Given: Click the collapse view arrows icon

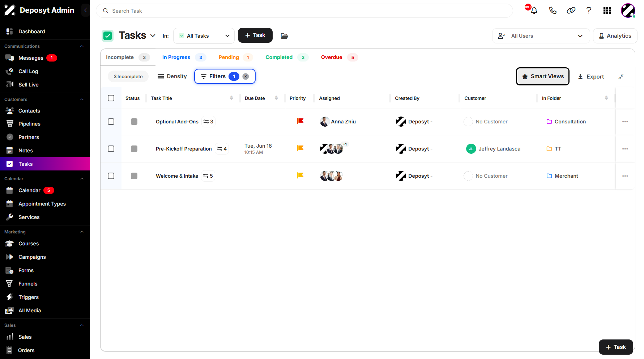Looking at the screenshot, I should [x=621, y=77].
